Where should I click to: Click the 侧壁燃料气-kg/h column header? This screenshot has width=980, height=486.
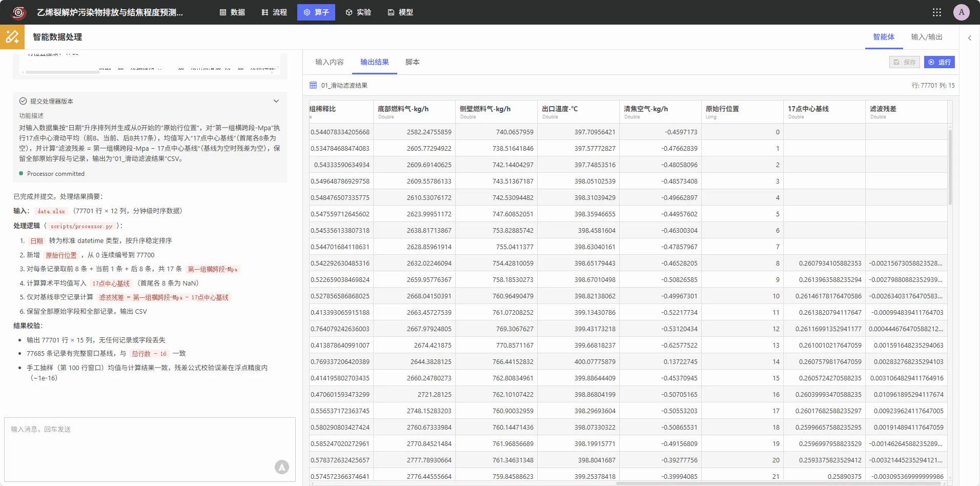[x=496, y=112]
